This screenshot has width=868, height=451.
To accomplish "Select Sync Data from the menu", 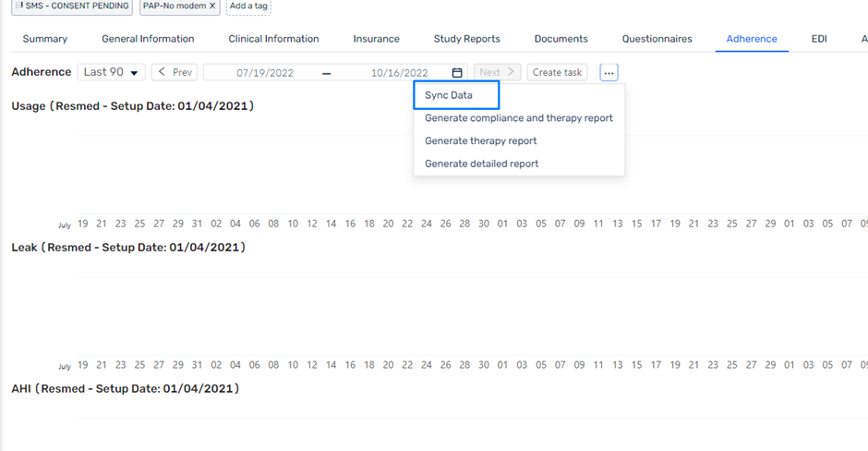I will click(449, 95).
